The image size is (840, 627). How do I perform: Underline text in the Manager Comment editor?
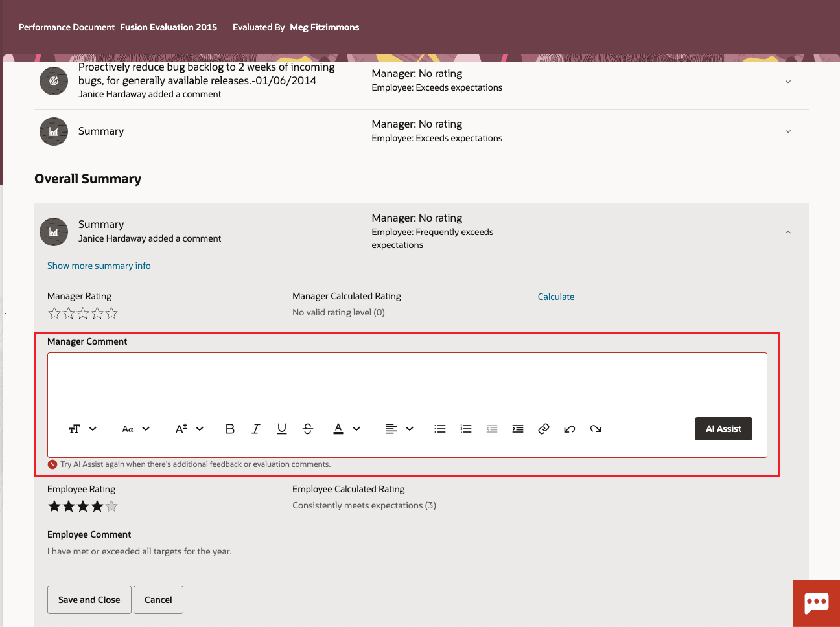(x=282, y=429)
